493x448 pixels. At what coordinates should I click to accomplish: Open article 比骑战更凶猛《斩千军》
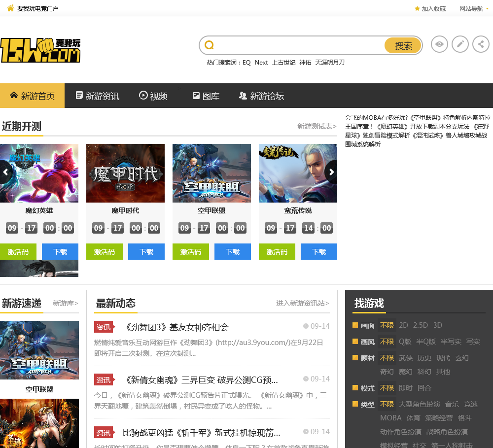pyautogui.click(x=201, y=433)
